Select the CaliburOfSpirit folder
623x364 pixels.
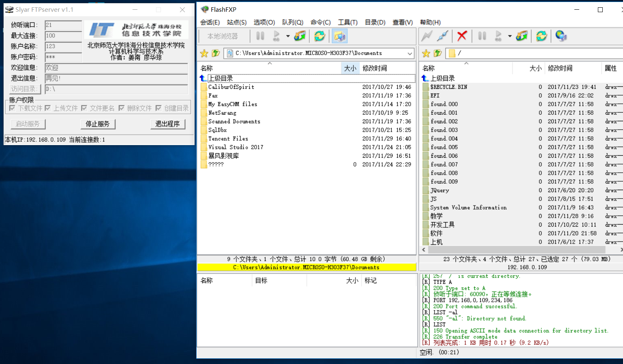[x=231, y=87]
